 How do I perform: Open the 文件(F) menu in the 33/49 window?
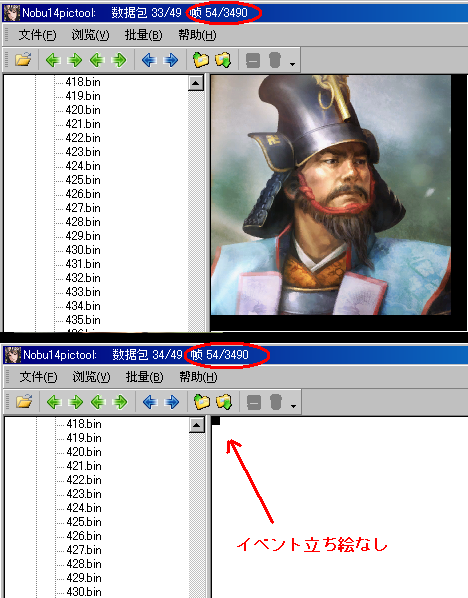(x=37, y=35)
